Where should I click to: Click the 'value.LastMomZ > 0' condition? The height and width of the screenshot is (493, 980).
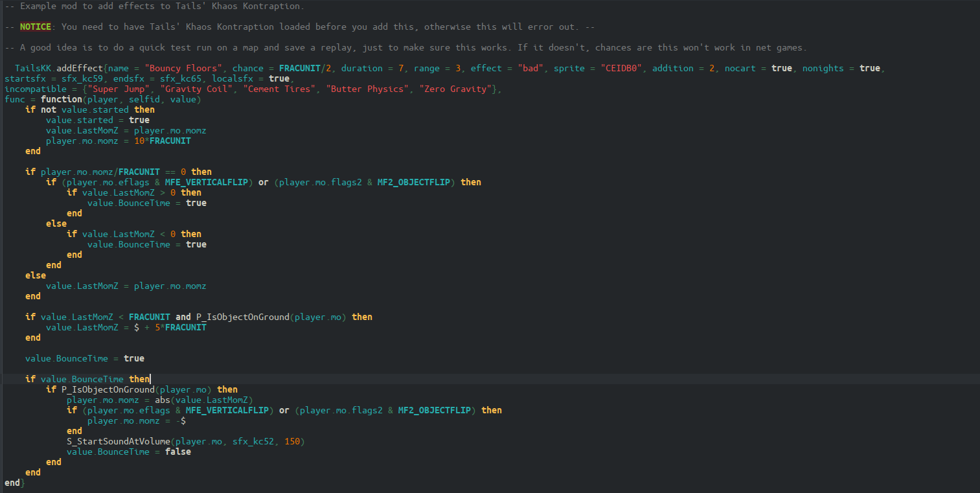point(128,192)
